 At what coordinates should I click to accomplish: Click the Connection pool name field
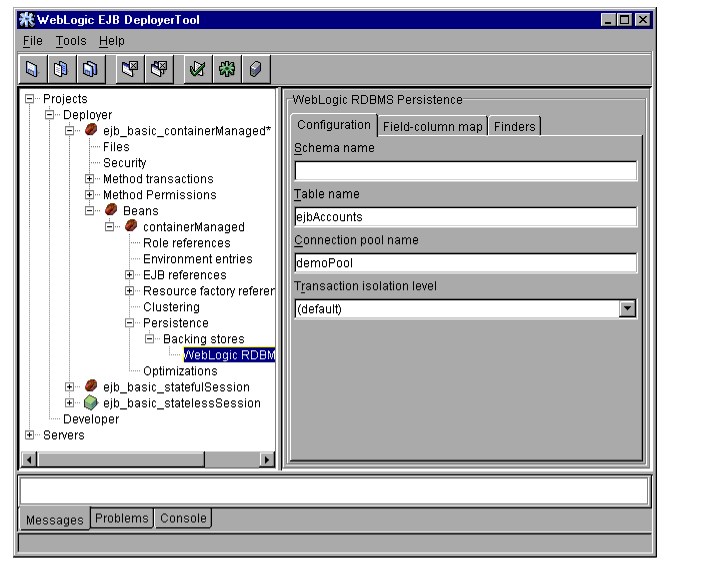point(466,263)
